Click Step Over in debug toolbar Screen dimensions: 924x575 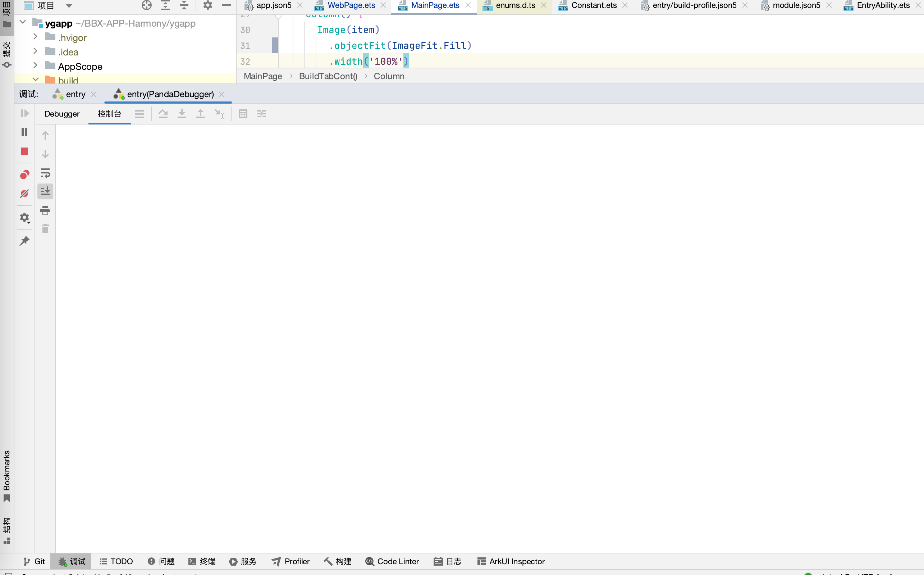tap(163, 114)
